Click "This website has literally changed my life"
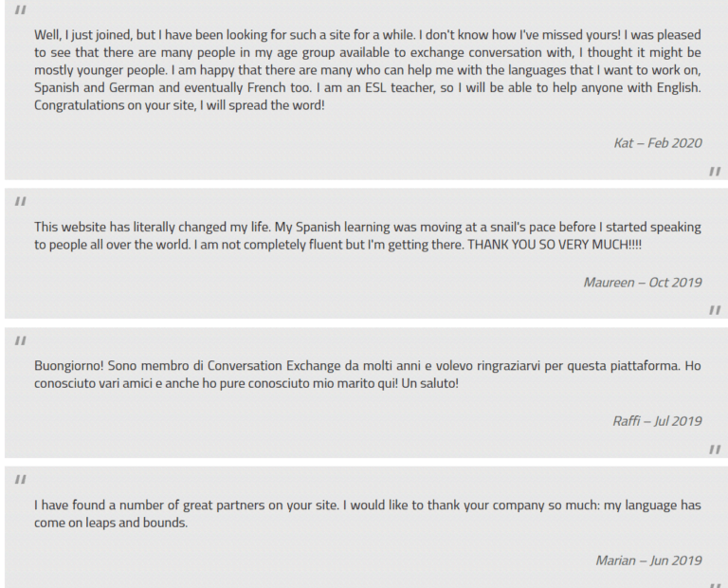This screenshot has height=588, width=728. pos(152,227)
